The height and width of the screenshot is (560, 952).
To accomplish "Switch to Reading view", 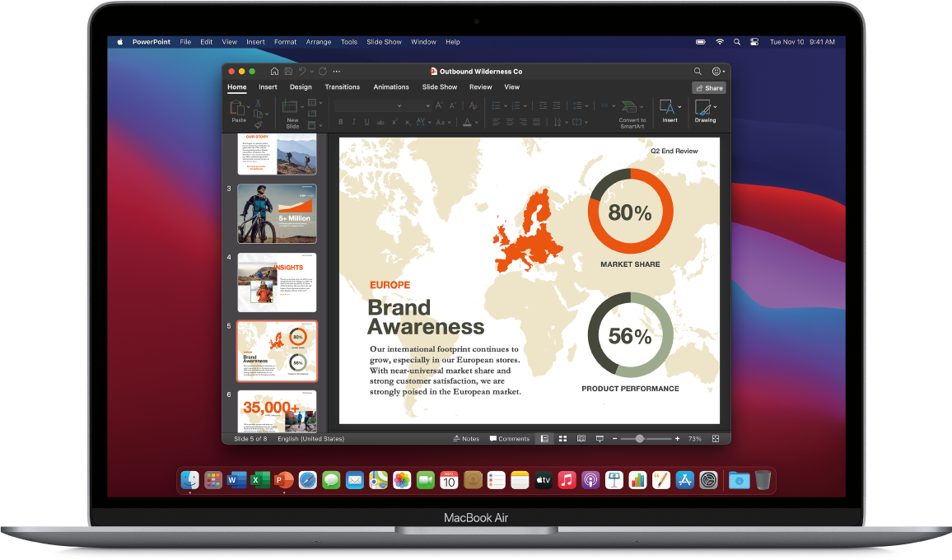I will pos(581,438).
